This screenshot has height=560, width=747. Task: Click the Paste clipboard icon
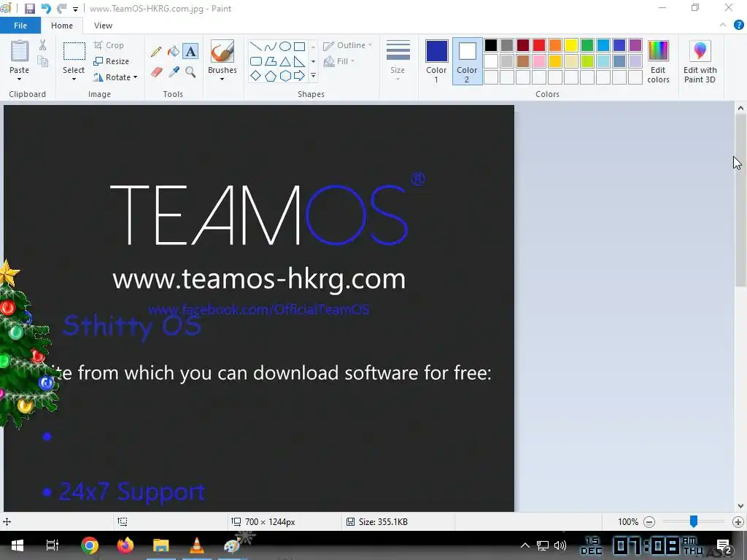pos(20,52)
